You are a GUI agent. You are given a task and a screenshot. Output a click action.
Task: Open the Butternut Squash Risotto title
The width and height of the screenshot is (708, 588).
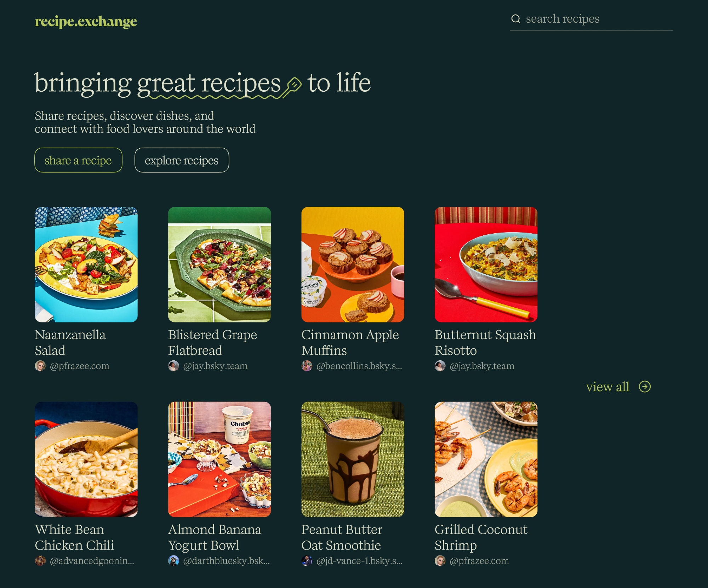point(485,342)
